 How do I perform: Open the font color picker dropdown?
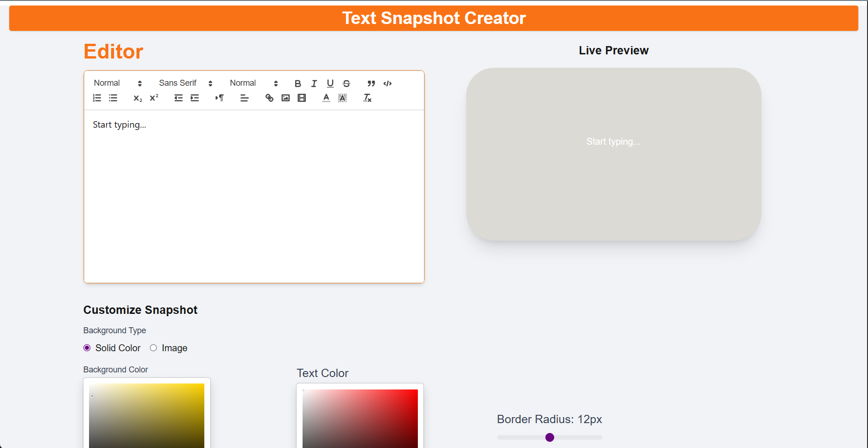(x=326, y=98)
